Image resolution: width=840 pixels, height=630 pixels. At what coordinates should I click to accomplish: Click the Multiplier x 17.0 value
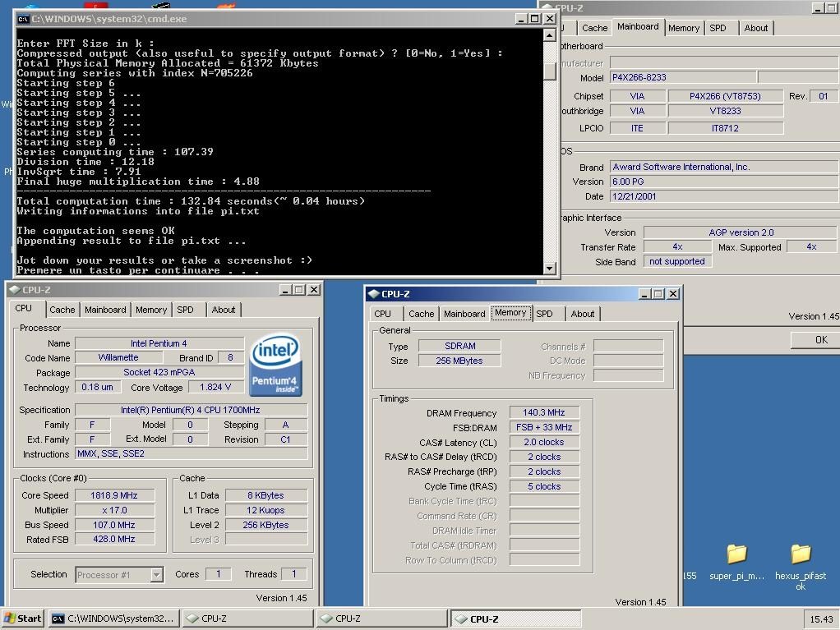point(114,510)
